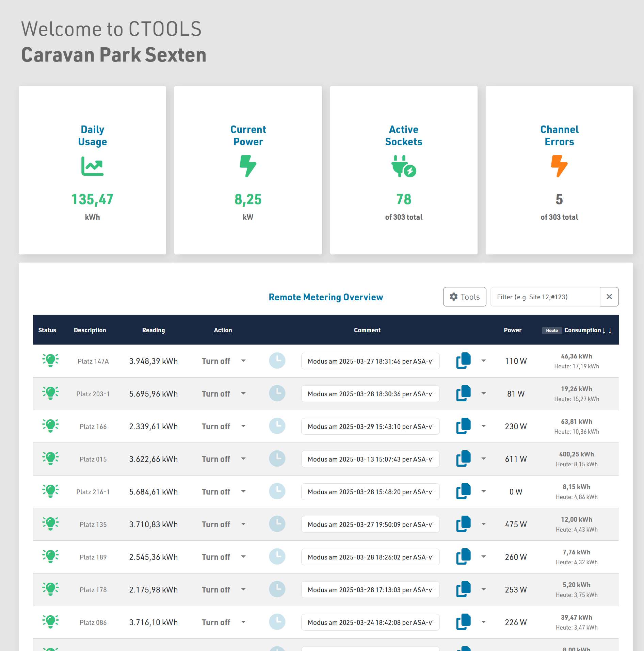Click the Active Sockets plug icon
The width and height of the screenshot is (644, 651).
pyautogui.click(x=404, y=166)
